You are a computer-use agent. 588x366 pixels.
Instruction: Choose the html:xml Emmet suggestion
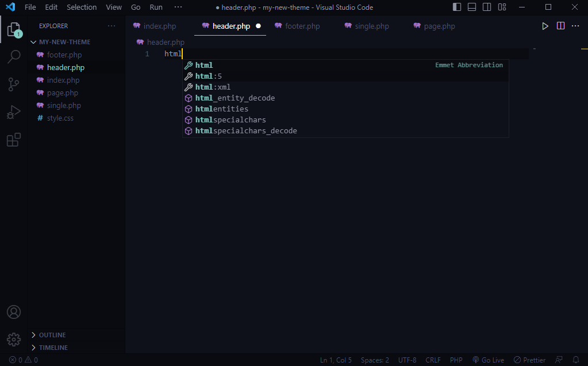point(345,87)
